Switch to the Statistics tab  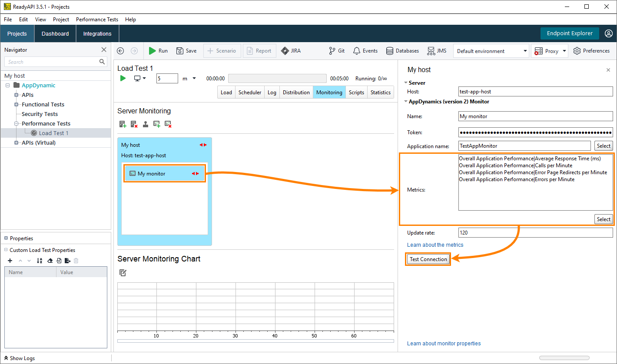pos(380,92)
